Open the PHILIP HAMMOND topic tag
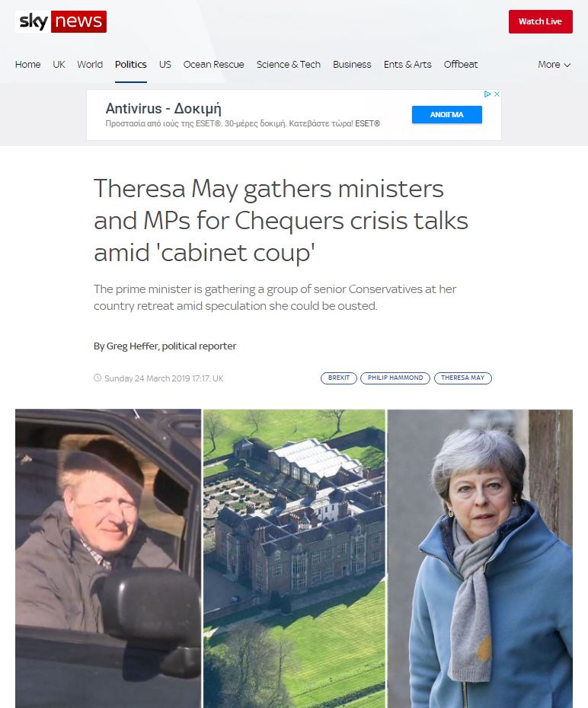588x708 pixels. tap(395, 378)
